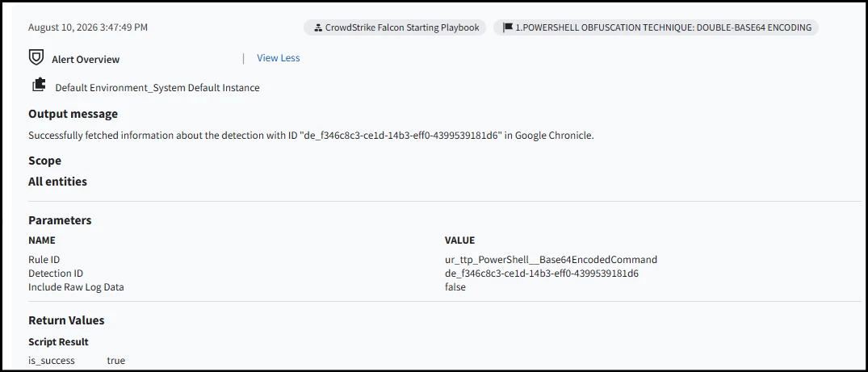
Task: Click the Scope heading
Action: pyautogui.click(x=45, y=161)
